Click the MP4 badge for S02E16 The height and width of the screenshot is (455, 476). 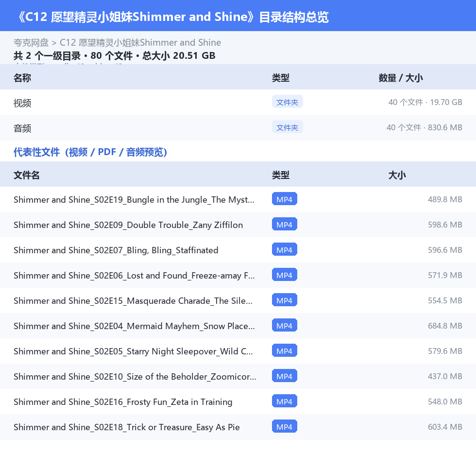285,401
